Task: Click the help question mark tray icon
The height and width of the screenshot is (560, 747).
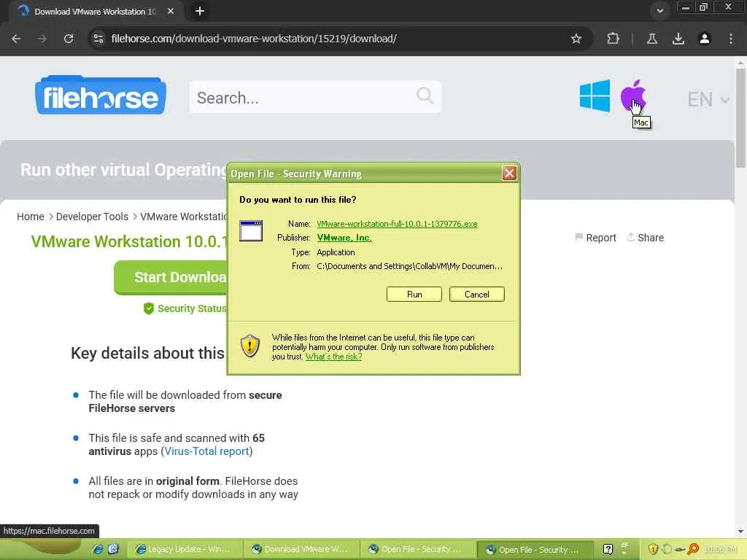Action: click(608, 549)
